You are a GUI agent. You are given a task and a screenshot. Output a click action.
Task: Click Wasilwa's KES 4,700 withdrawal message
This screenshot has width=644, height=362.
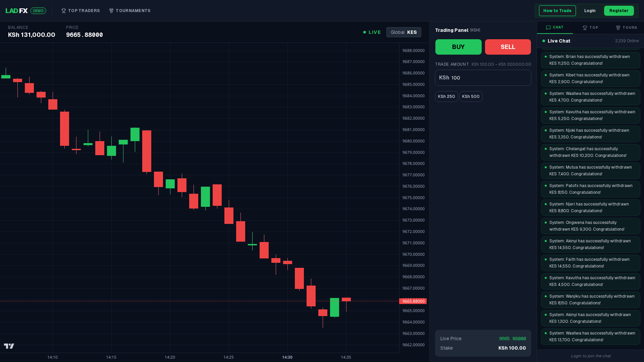(x=591, y=97)
